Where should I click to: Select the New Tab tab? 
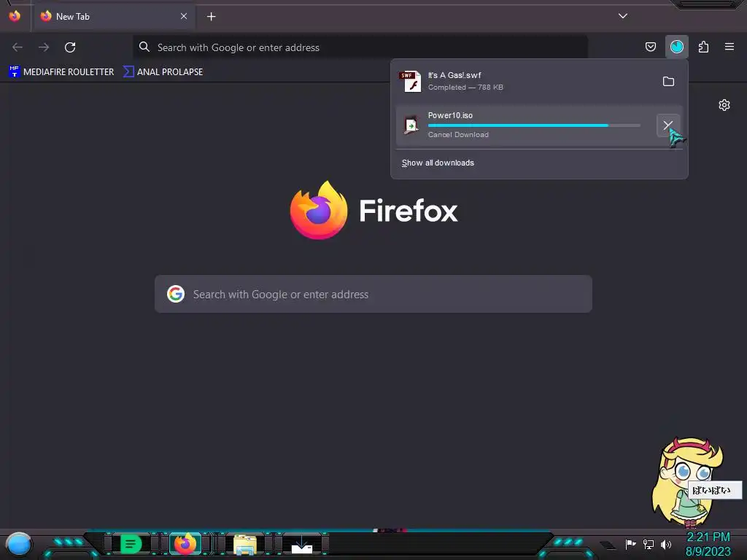coord(113,17)
